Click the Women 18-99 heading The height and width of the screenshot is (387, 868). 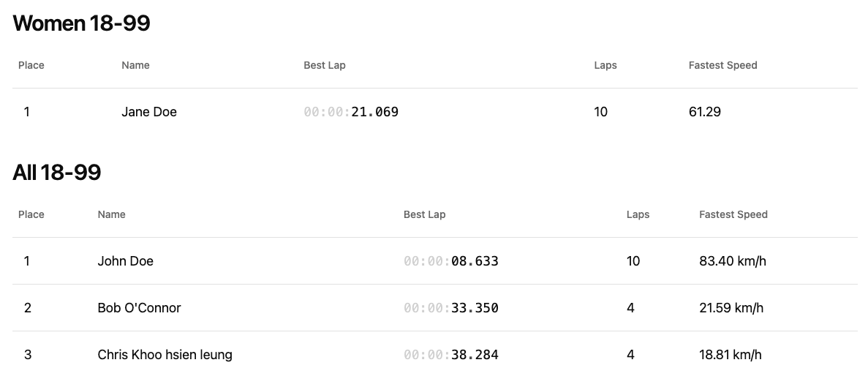pyautogui.click(x=81, y=23)
